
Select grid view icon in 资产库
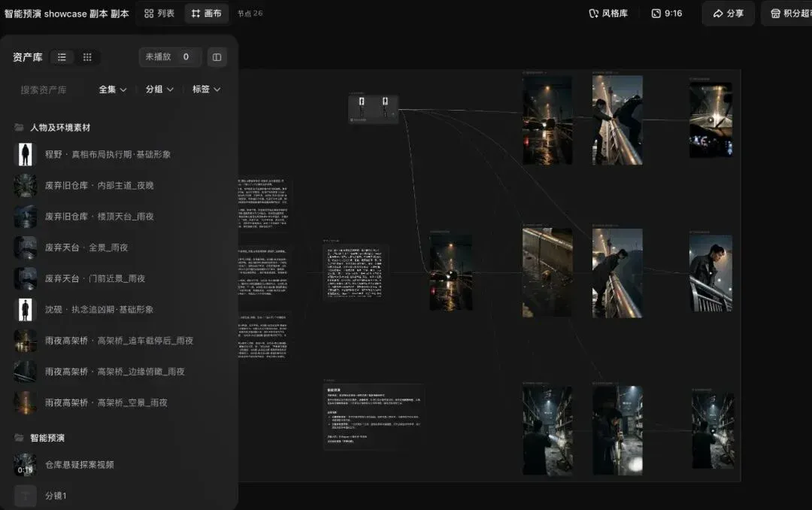coord(87,57)
